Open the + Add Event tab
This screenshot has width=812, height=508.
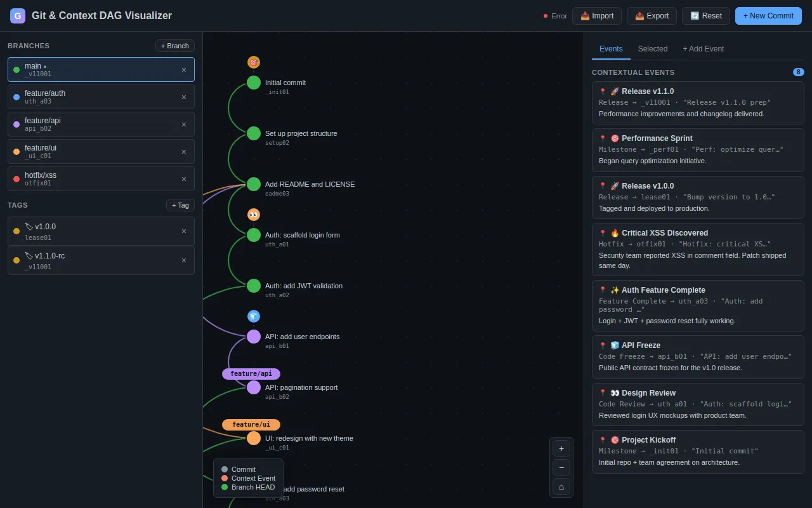click(x=703, y=49)
